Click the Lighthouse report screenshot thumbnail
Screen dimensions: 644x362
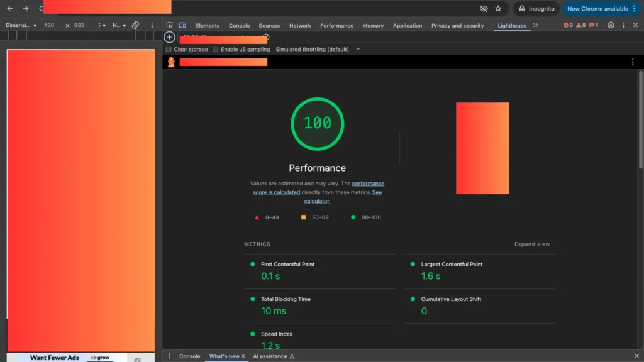(482, 148)
